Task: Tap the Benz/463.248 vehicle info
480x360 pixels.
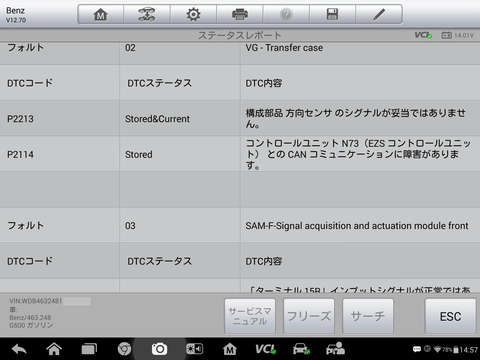Action: [x=30, y=317]
